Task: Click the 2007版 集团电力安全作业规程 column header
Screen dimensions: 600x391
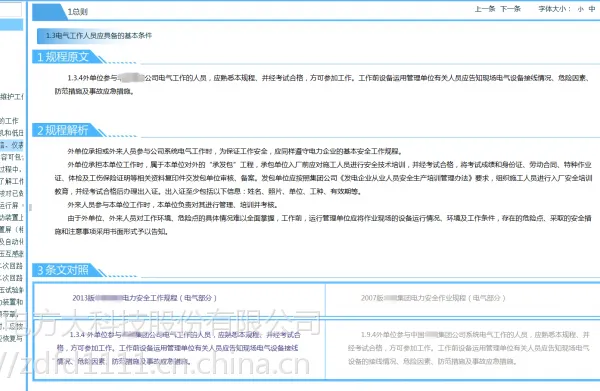Action: tap(433, 298)
